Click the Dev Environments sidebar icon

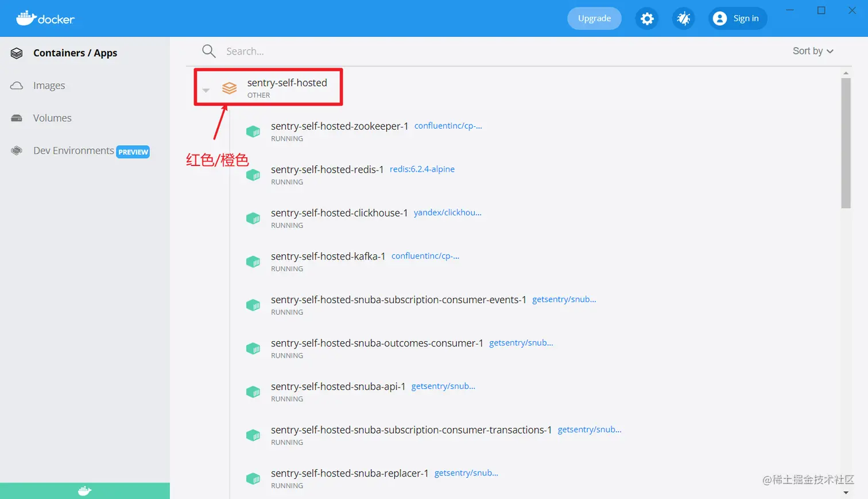[x=17, y=150]
